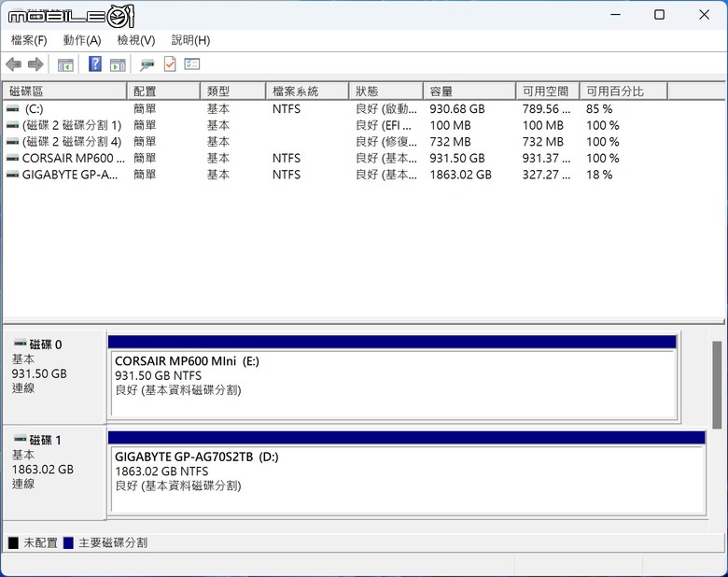Sort by the 可用百分比 column header
The width and height of the screenshot is (728, 577).
coord(624,91)
